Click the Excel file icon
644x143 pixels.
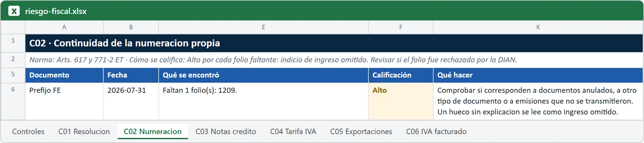(14, 11)
